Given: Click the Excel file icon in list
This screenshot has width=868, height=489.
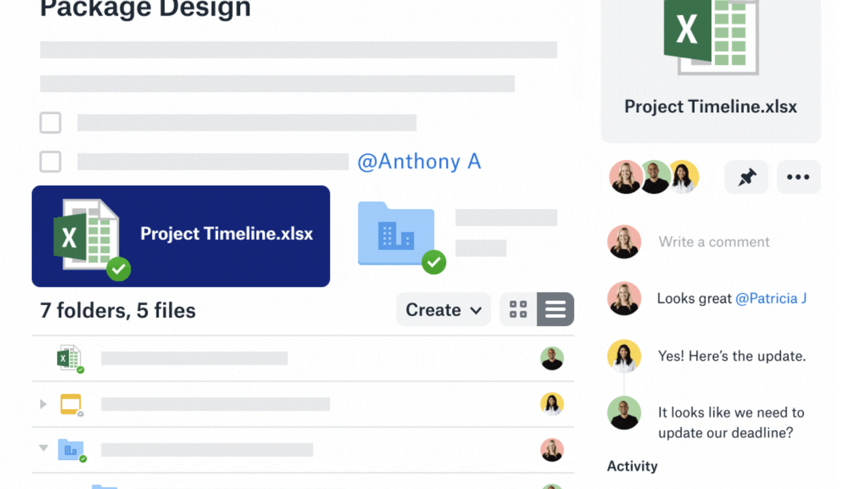Looking at the screenshot, I should pos(69,358).
